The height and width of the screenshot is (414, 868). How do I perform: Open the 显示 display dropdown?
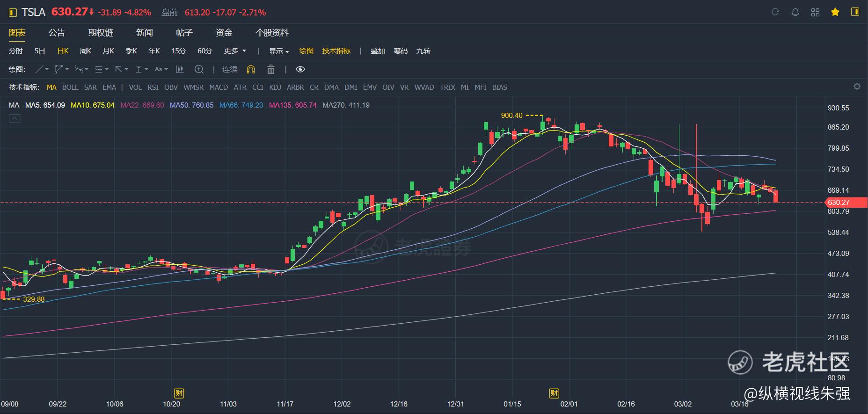[x=279, y=51]
